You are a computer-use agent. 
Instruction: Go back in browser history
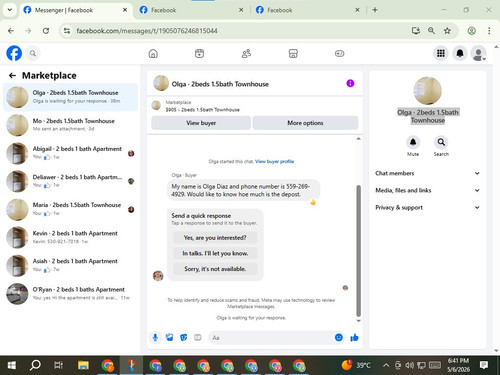click(11, 31)
